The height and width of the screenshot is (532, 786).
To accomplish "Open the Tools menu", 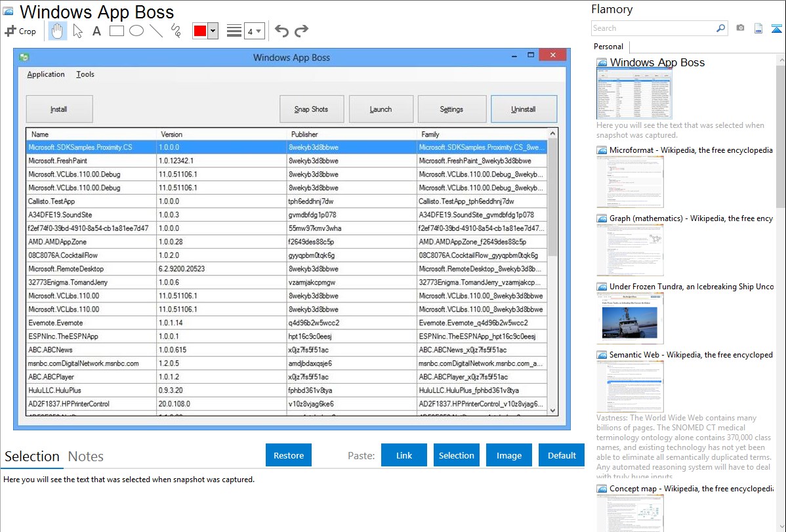I will click(85, 74).
